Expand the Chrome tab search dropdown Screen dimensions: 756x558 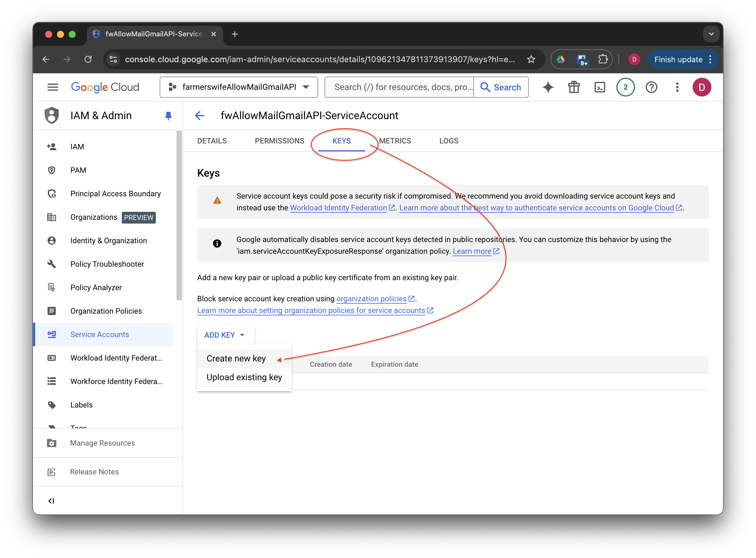(711, 34)
